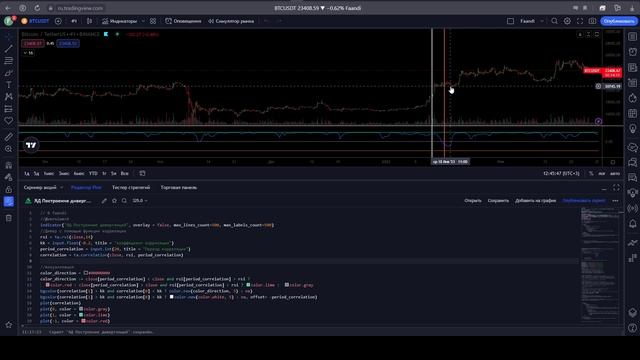640x360 pixels.
Task: Take a chart snapshot with camera icon
Action: click(x=592, y=21)
